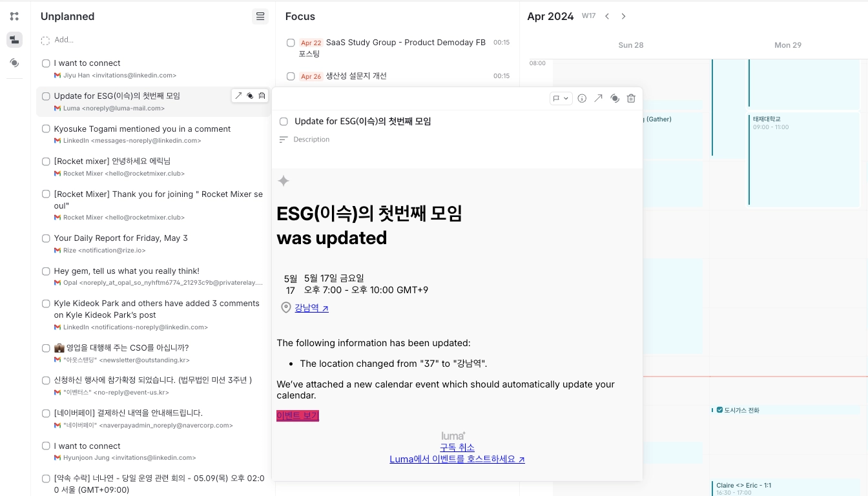Click the Description field
Image resolution: width=868 pixels, height=496 pixels.
[311, 139]
